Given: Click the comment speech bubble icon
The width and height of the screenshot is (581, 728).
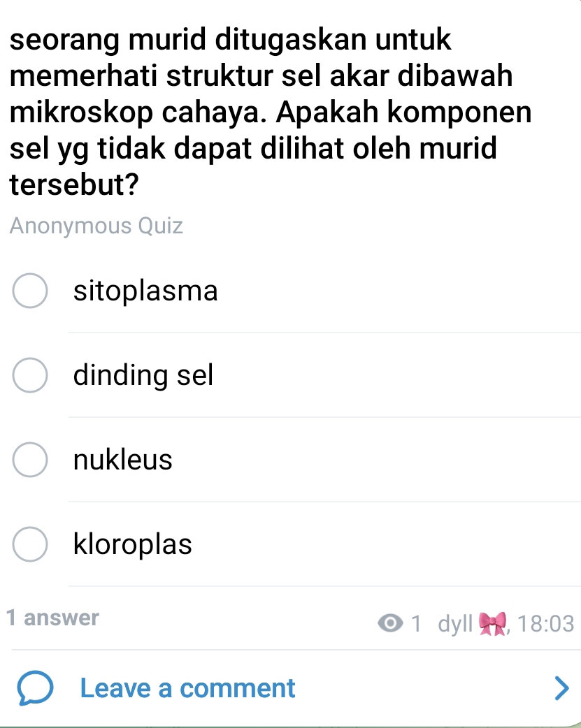Looking at the screenshot, I should click(35, 689).
